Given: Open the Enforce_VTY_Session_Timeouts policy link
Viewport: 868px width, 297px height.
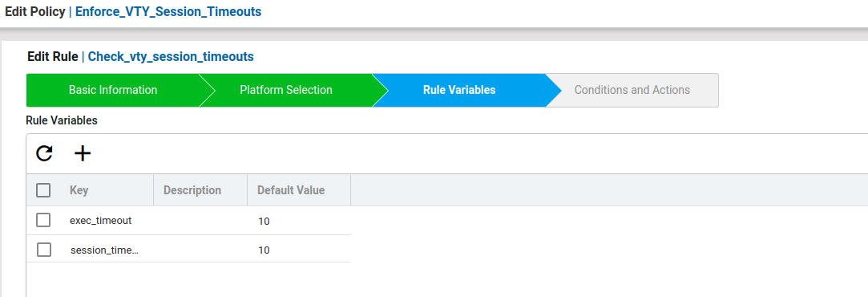Looking at the screenshot, I should point(168,11).
